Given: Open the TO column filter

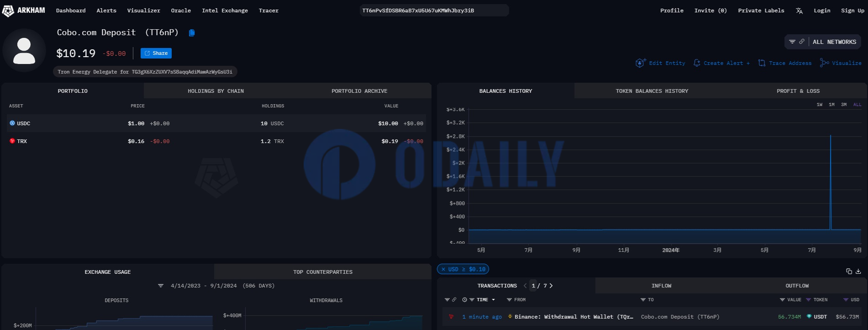Looking at the screenshot, I should [643, 300].
